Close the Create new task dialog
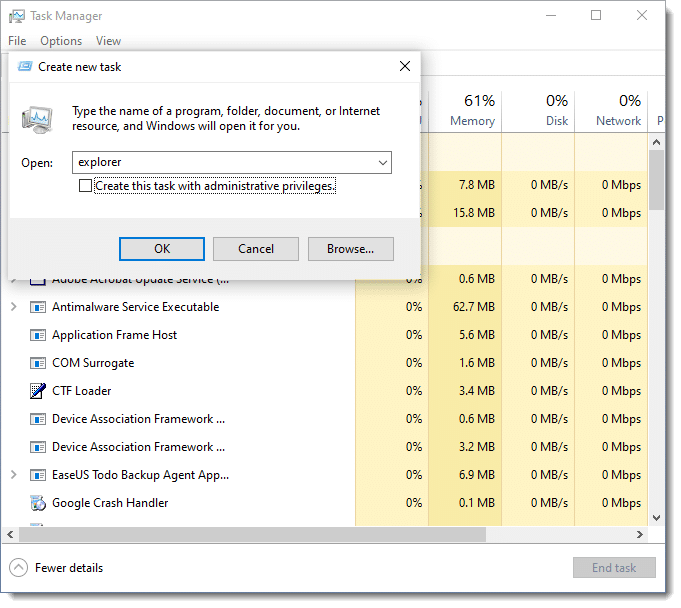Viewport: 681px width, 608px height. [x=405, y=66]
